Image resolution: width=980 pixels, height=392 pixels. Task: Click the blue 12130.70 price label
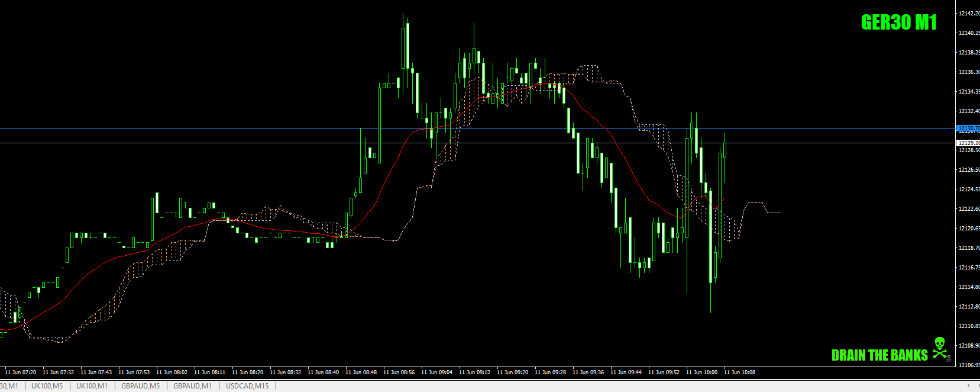coord(968,128)
